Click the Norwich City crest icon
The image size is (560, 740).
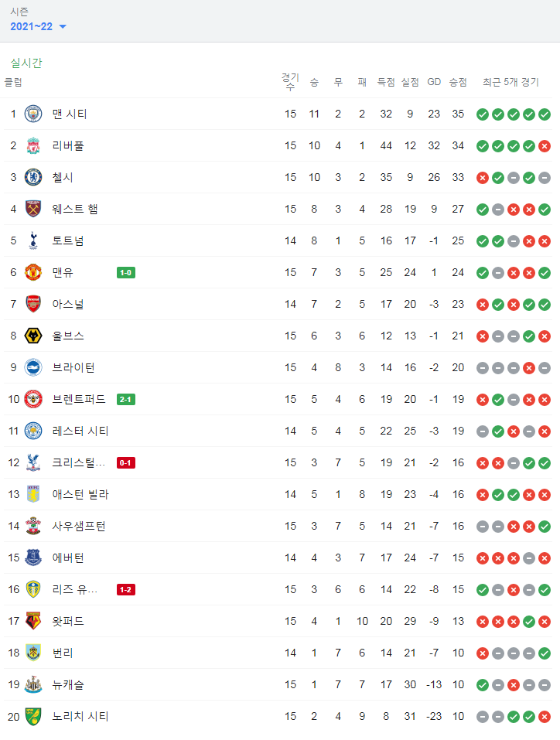click(33, 716)
